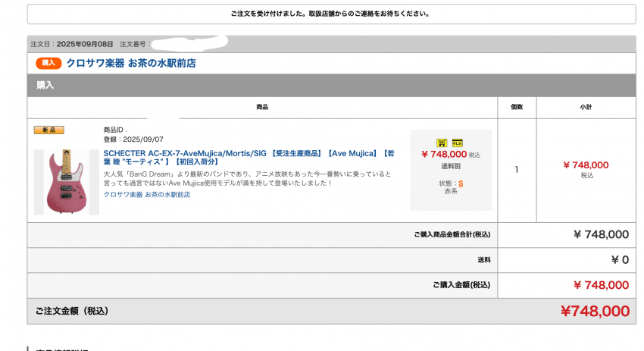
Task: Click the yellow credit card icon
Action: [457, 143]
